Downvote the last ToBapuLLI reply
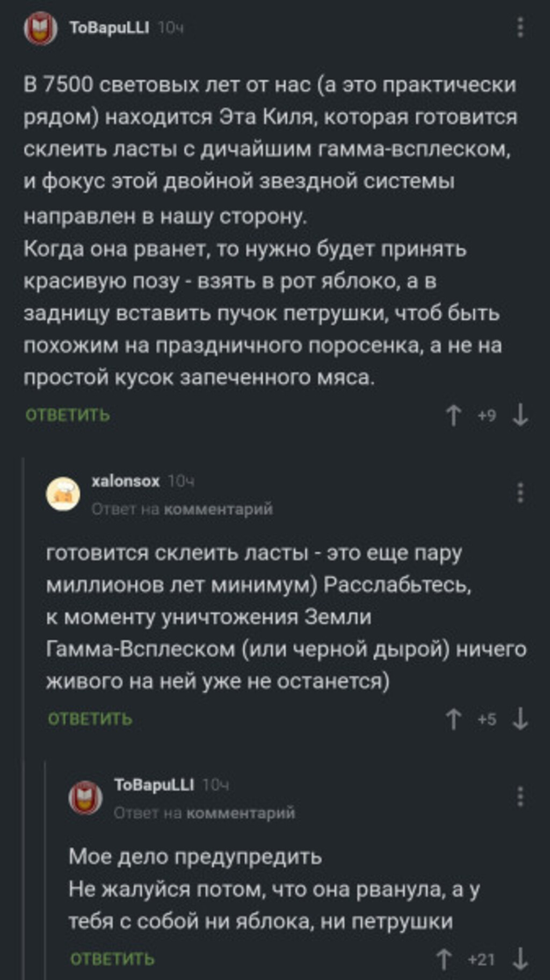 click(x=520, y=959)
